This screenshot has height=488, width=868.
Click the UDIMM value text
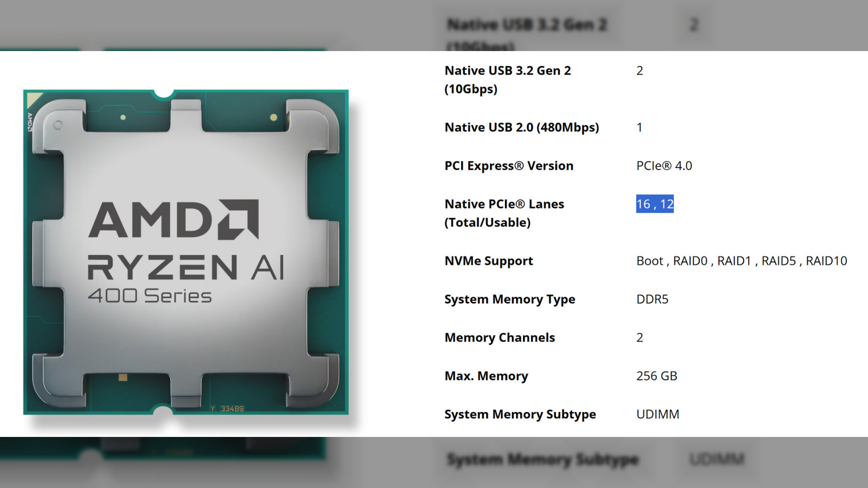[658, 414]
